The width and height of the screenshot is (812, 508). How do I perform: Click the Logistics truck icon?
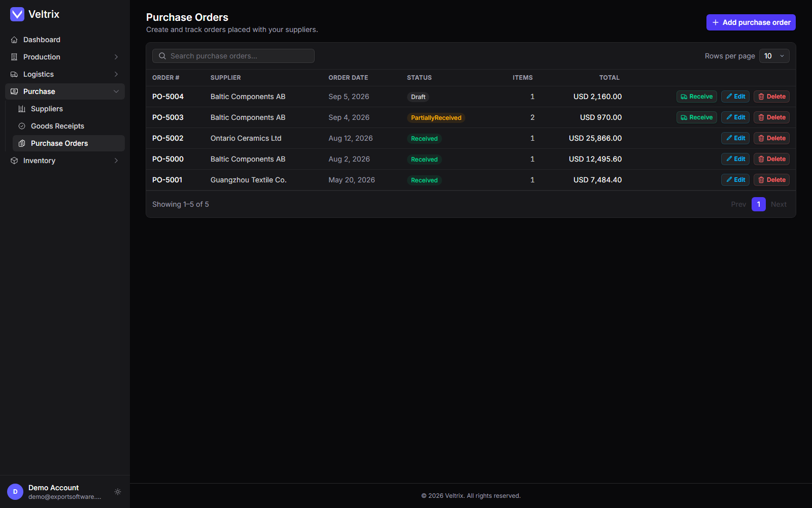click(x=14, y=74)
